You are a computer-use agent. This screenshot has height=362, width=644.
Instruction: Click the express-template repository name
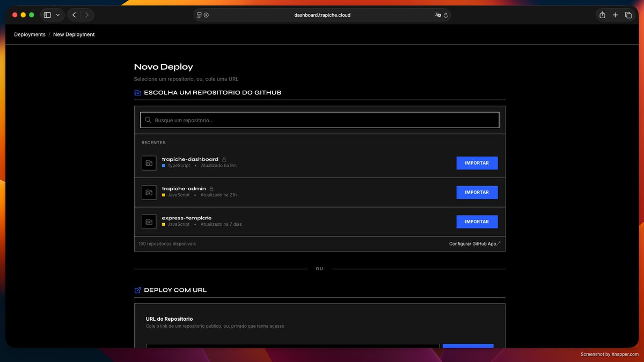coord(187,218)
